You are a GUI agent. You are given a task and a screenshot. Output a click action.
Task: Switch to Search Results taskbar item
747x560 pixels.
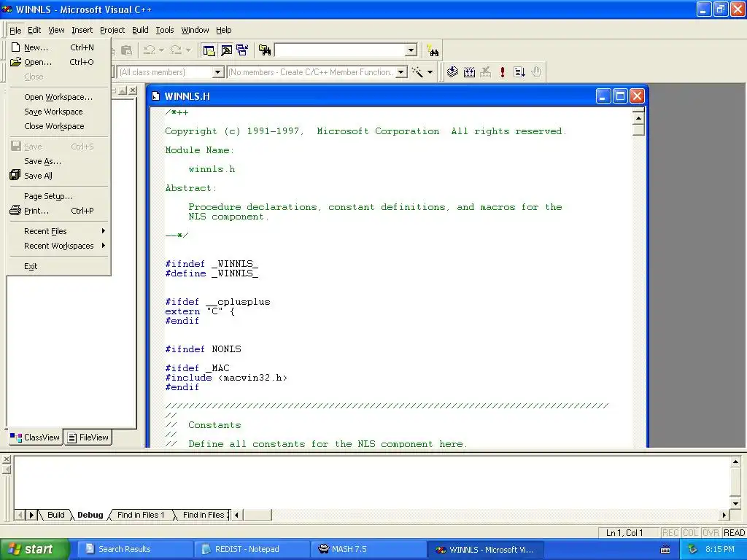[135, 550]
